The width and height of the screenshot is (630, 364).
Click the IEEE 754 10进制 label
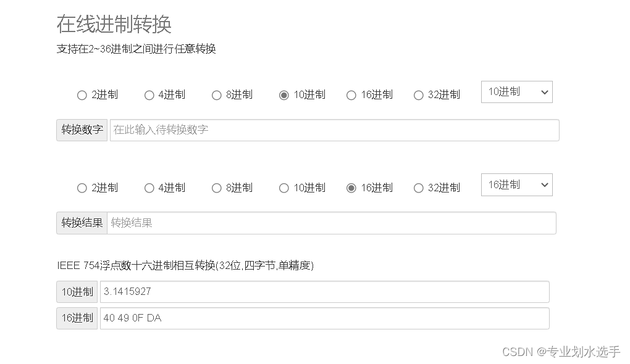pyautogui.click(x=77, y=292)
